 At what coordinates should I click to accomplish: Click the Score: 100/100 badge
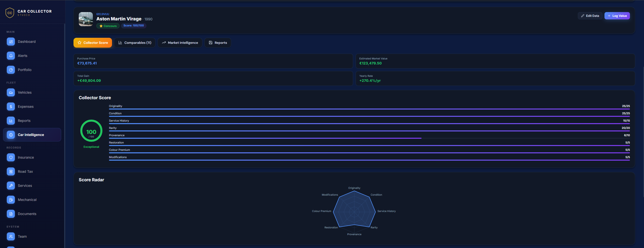click(x=134, y=26)
